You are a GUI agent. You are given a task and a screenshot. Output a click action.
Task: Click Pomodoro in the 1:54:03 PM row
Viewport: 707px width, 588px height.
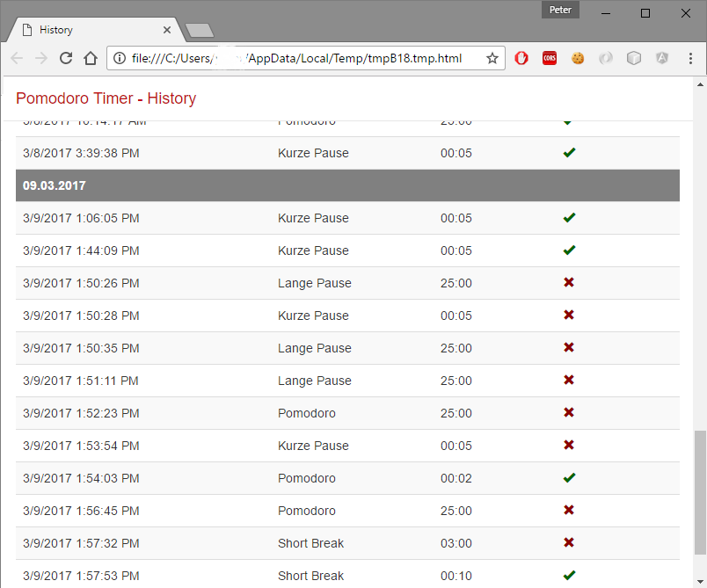click(307, 478)
